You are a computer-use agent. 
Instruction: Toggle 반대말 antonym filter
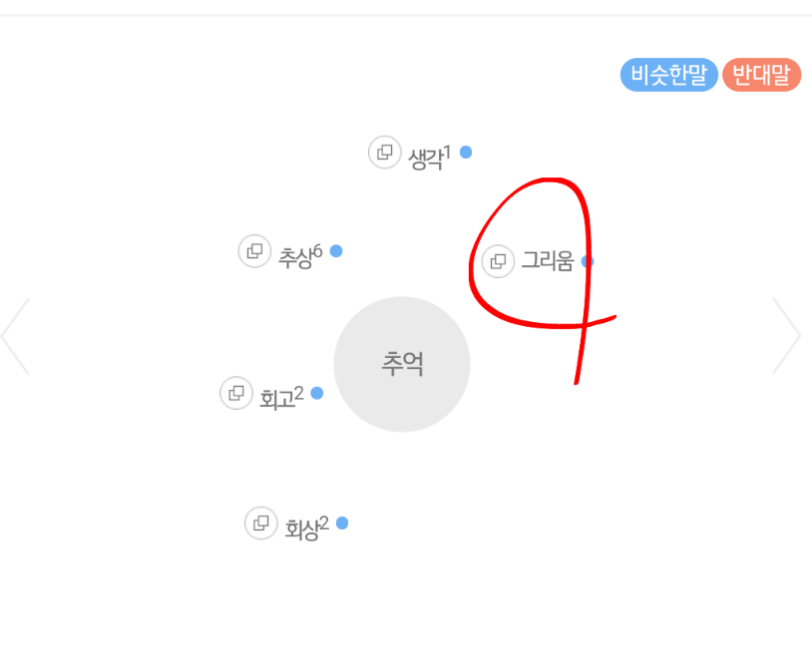[x=761, y=75]
